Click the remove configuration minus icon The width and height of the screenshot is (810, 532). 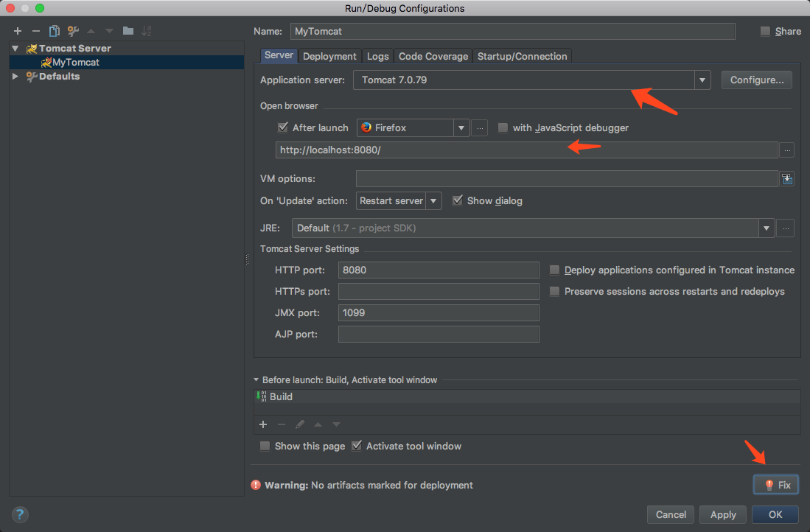click(35, 31)
